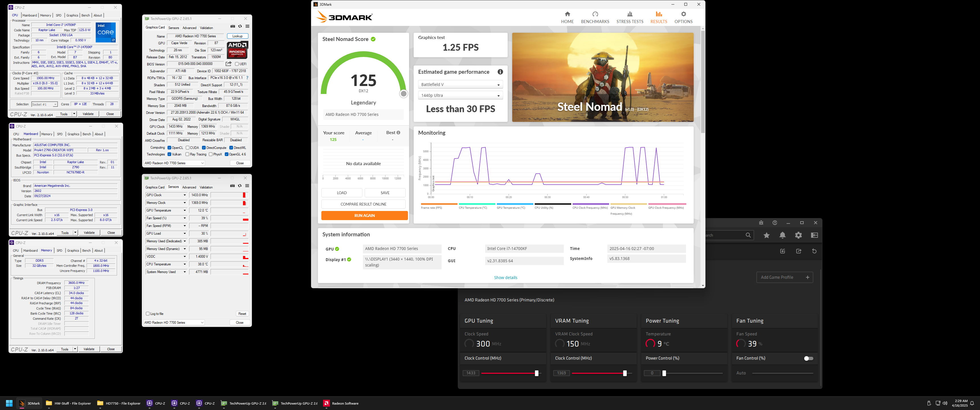Switch to HD7750 File Explorer in taskbar
This screenshot has width=980, height=410.
click(119, 403)
